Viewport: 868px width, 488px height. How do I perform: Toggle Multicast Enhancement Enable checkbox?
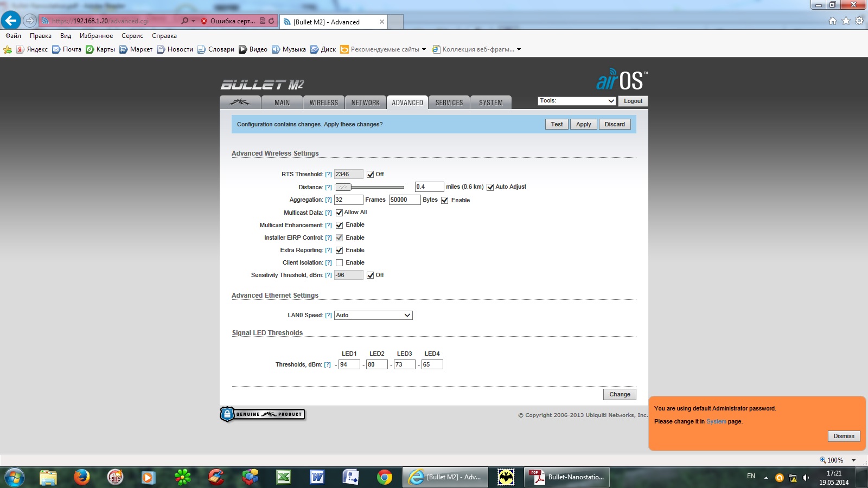pyautogui.click(x=339, y=225)
